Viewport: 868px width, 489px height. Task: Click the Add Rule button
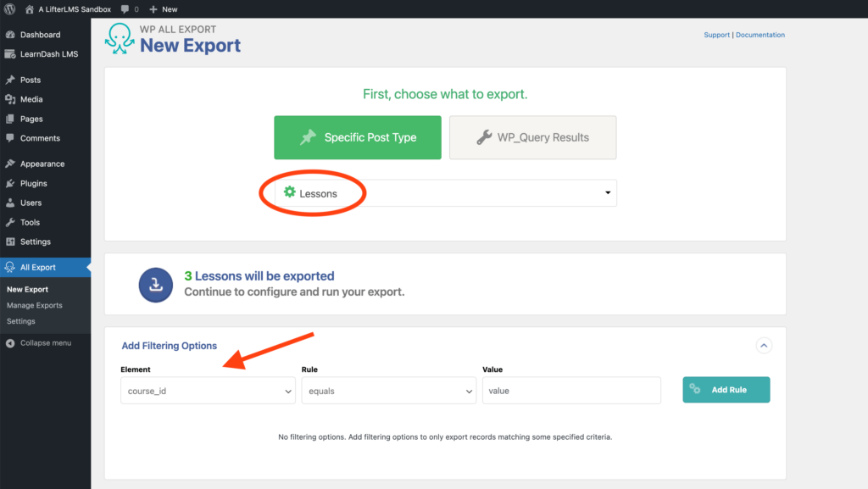coord(726,390)
